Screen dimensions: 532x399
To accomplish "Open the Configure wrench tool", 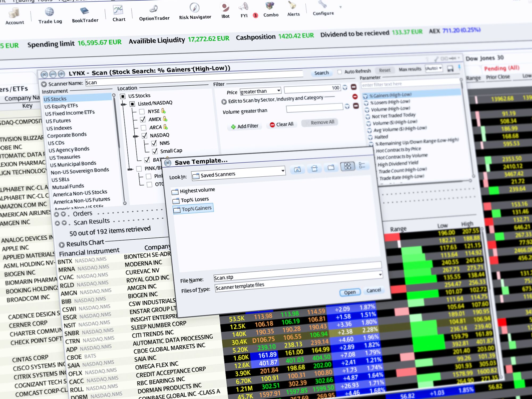I will 323,8.
